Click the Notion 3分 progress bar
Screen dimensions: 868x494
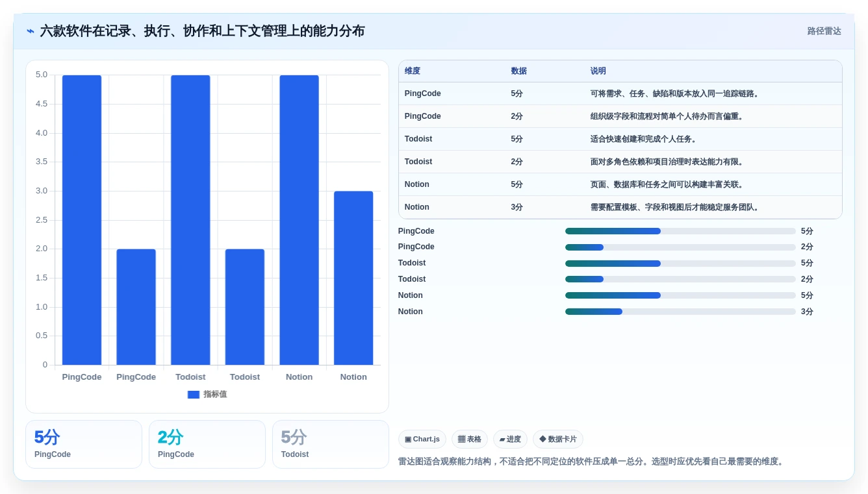[680, 312]
